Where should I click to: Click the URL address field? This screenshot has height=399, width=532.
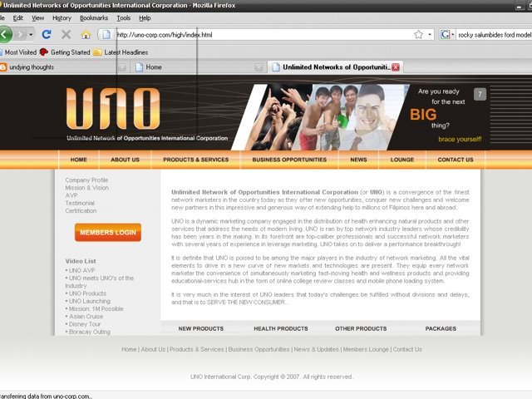tap(263, 35)
